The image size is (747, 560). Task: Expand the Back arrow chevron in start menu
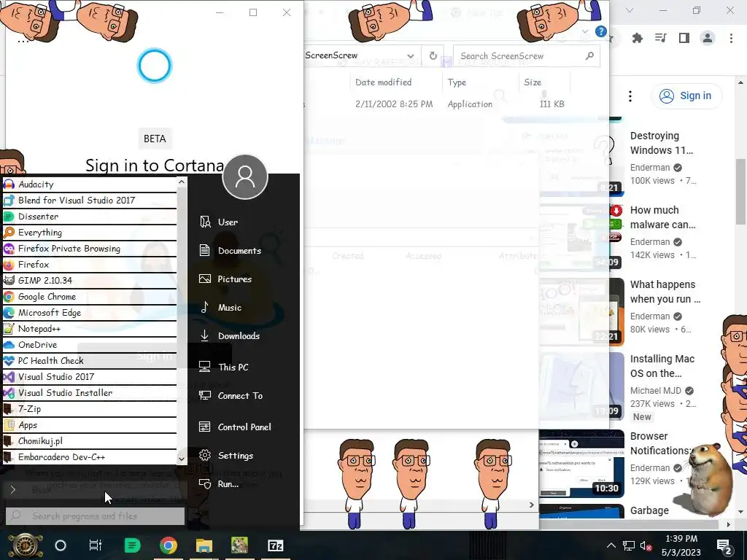click(x=13, y=489)
